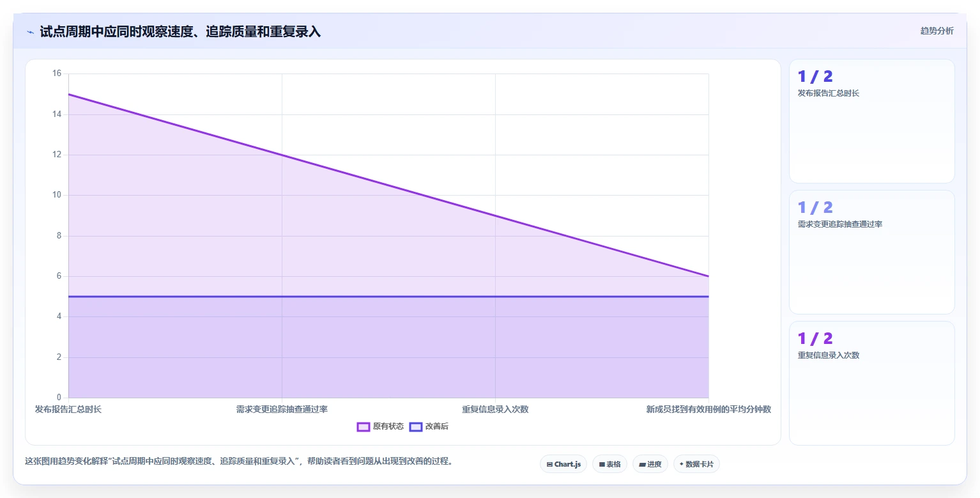Click the x-axis label 新成员找到有效用例的平均分钟数
Image resolution: width=980 pixels, height=498 pixels.
point(708,409)
